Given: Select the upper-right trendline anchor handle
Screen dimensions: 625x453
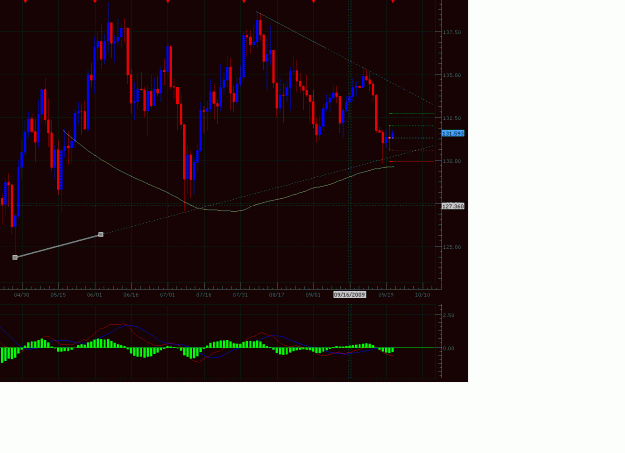Looking at the screenshot, I should pyautogui.click(x=100, y=234).
